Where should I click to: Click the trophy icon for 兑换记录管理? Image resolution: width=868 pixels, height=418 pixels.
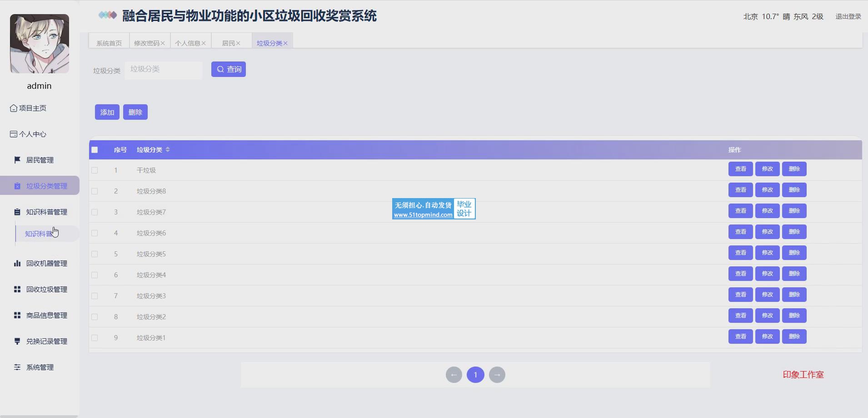pos(17,341)
